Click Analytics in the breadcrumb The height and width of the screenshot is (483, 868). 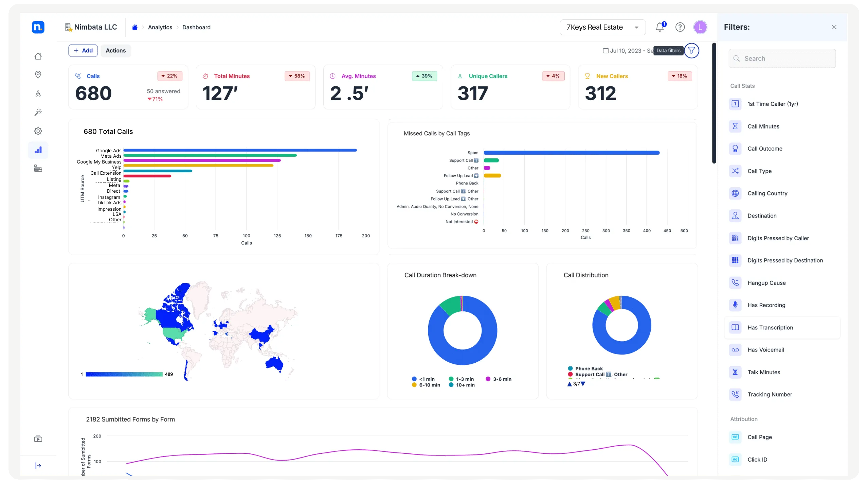(160, 27)
